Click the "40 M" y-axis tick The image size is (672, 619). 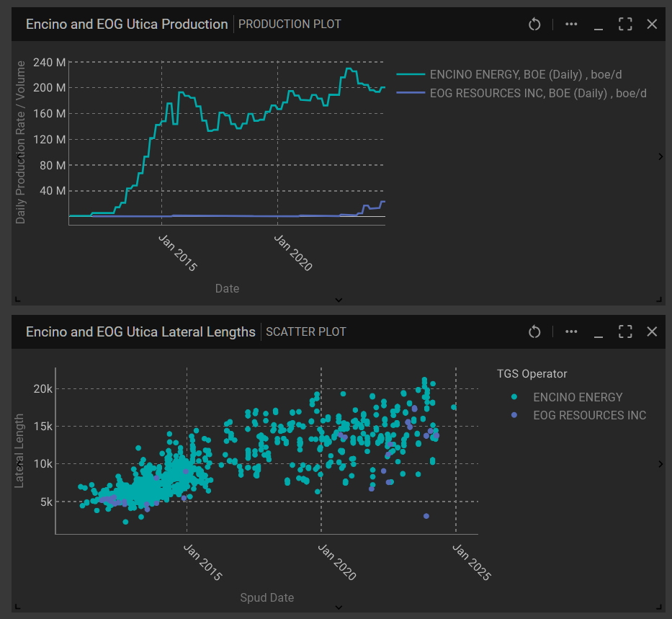click(x=53, y=191)
